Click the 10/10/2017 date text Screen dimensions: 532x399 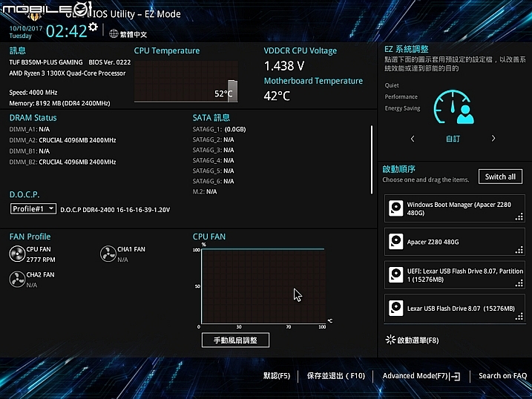(26, 28)
